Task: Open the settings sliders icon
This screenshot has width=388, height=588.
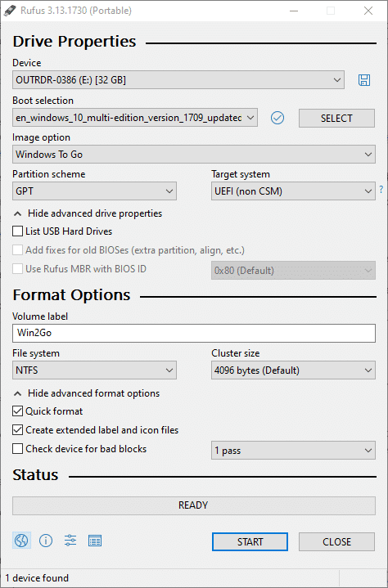Action: point(70,541)
